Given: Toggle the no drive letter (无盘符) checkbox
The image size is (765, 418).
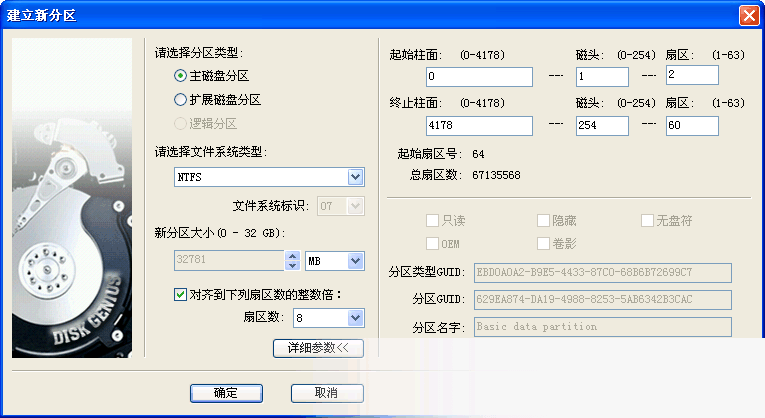Looking at the screenshot, I should [647, 220].
